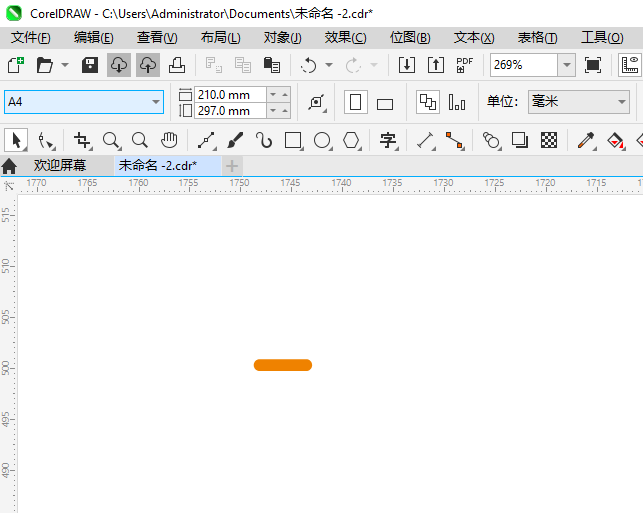
Task: Click the Undo arrow icon
Action: tap(308, 65)
